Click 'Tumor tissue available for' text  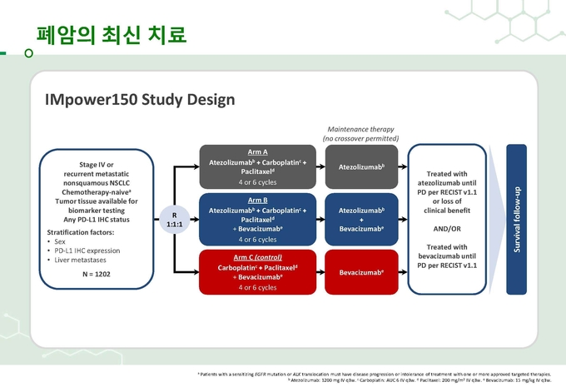click(97, 201)
